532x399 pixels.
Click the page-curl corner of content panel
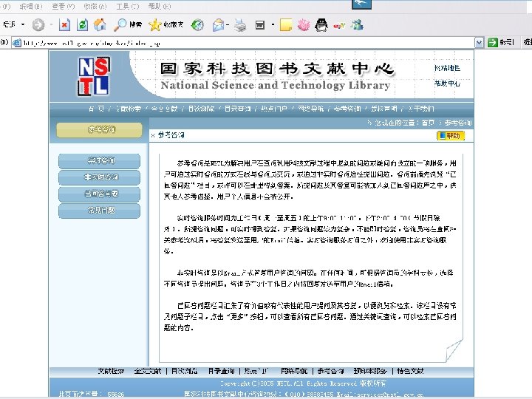coord(454,349)
